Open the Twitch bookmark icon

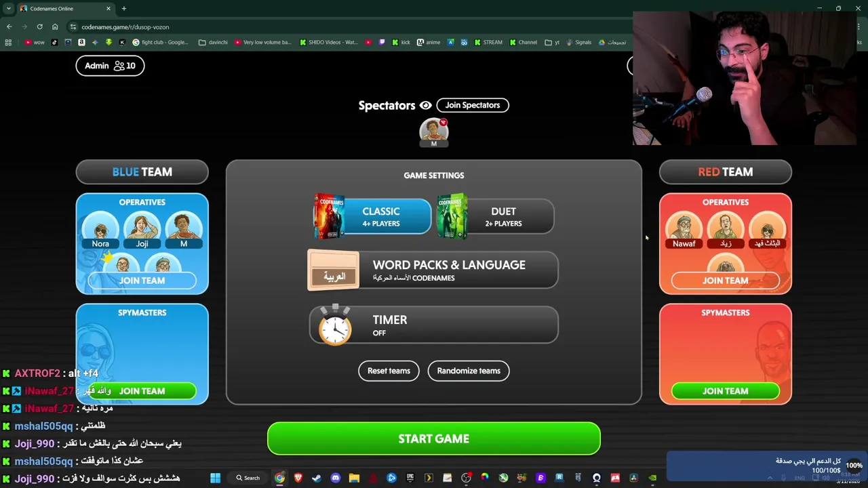pos(382,42)
